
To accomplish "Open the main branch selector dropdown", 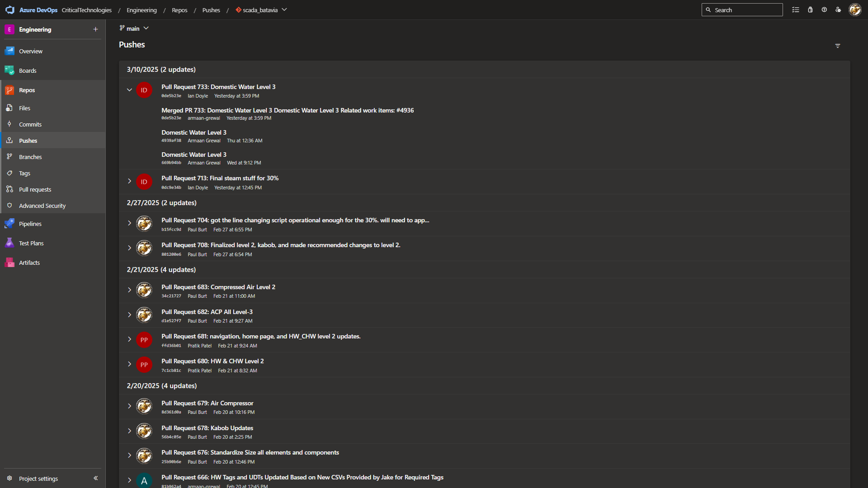I will click(x=134, y=28).
